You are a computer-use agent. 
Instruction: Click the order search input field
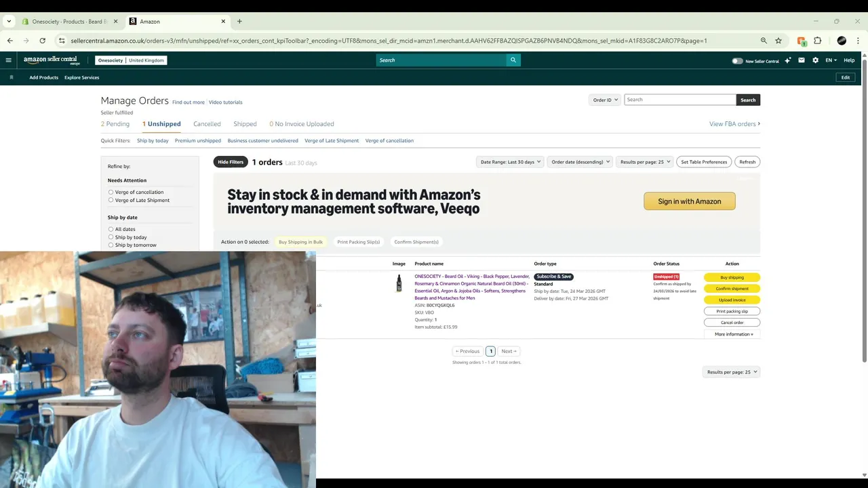tap(679, 100)
